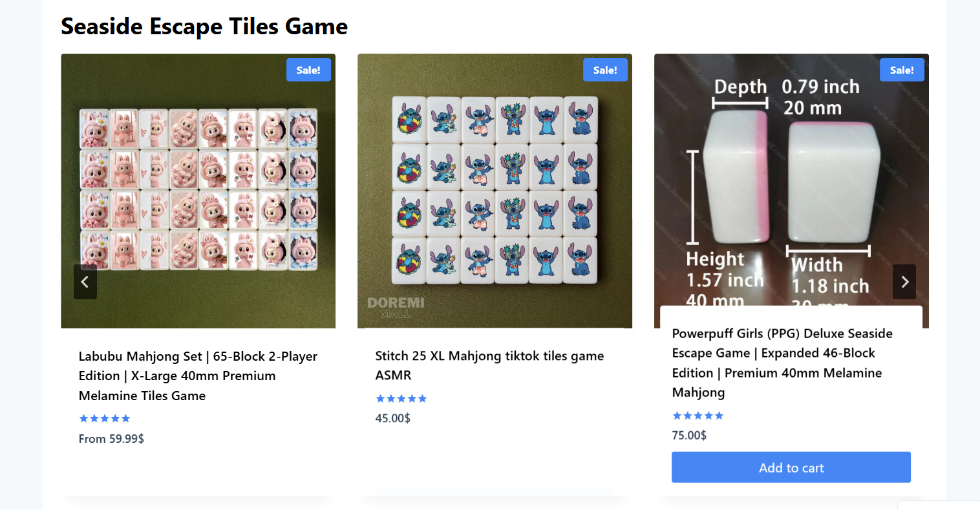Click the Sale! badge on Labubu product
This screenshot has height=510, width=980.
point(308,70)
